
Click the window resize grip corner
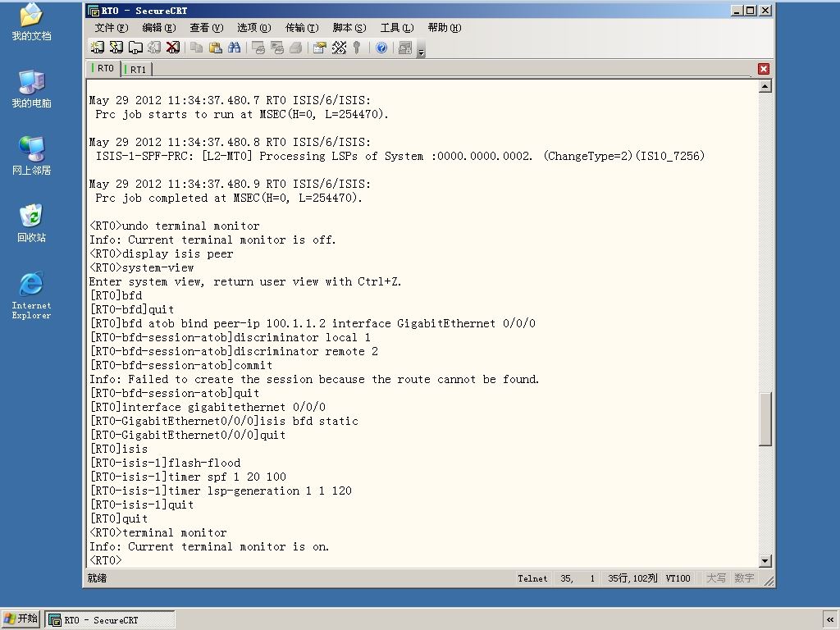click(x=769, y=582)
